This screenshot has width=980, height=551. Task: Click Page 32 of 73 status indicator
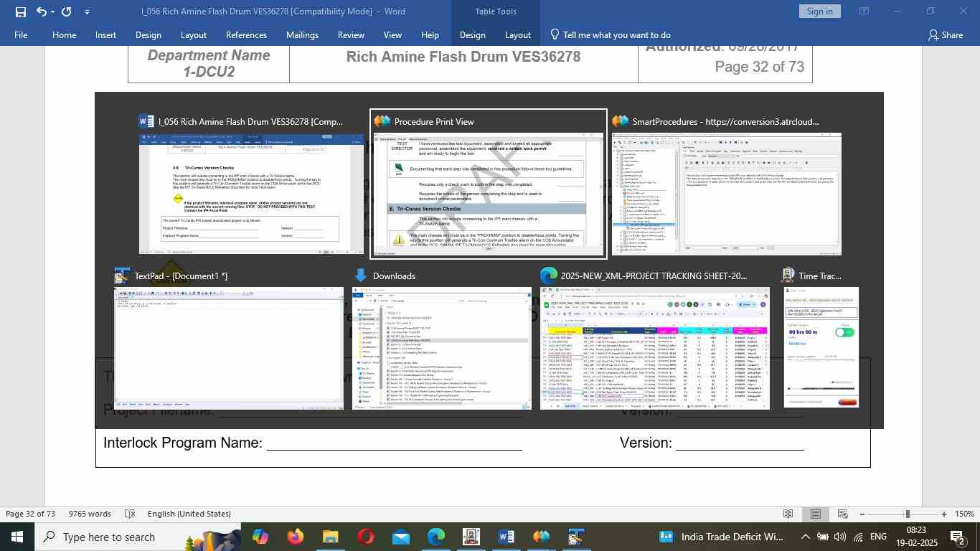(x=31, y=514)
